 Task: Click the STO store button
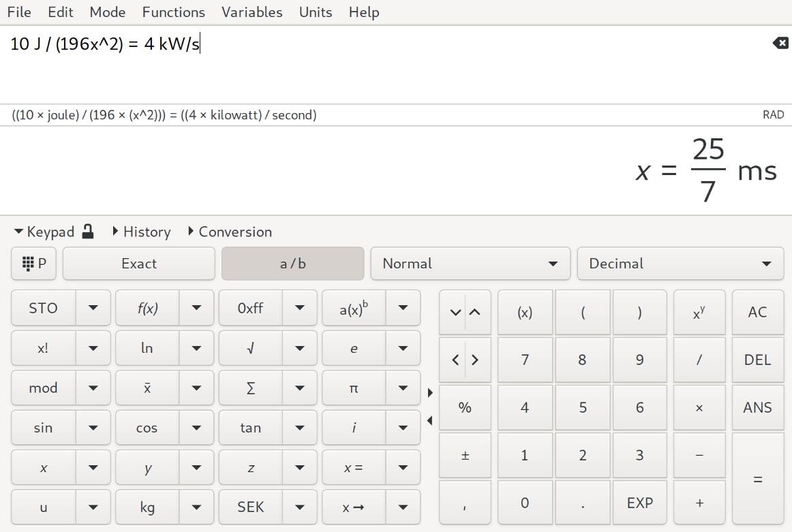coord(44,308)
